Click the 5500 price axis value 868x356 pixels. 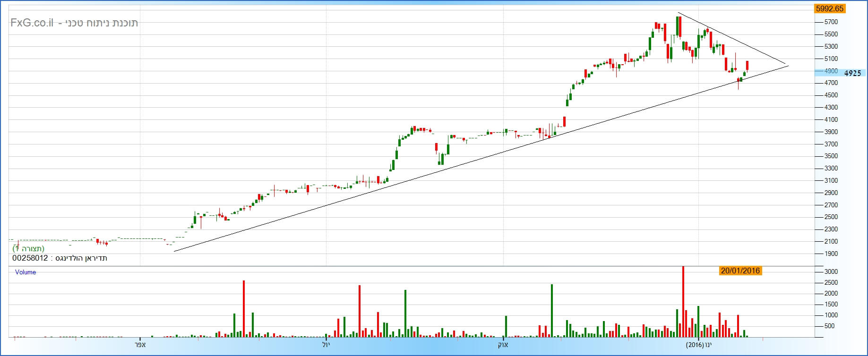pos(831,34)
